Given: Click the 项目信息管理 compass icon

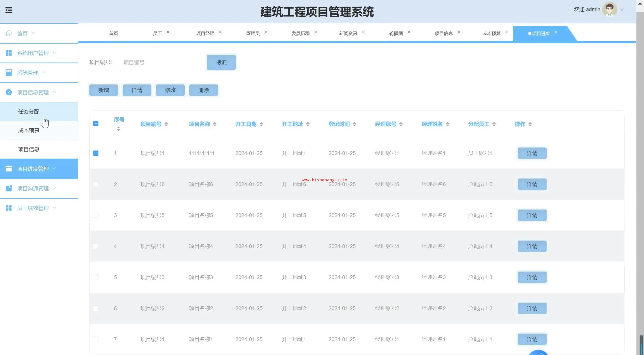Looking at the screenshot, I should (x=9, y=92).
